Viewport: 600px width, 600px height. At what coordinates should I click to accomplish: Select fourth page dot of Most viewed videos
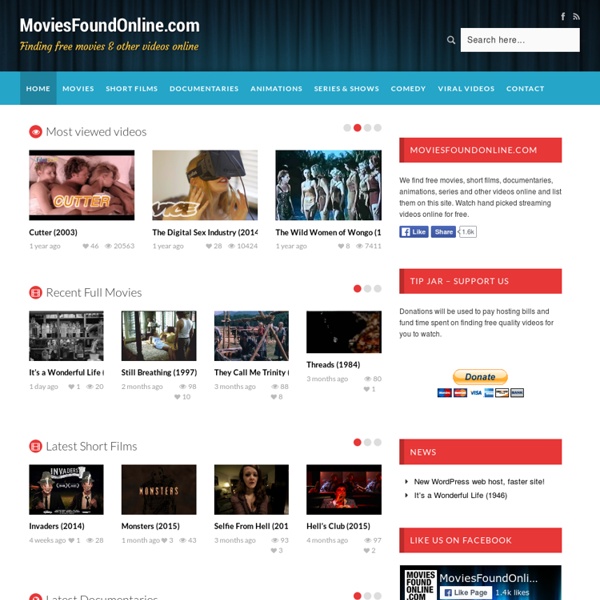pyautogui.click(x=378, y=128)
